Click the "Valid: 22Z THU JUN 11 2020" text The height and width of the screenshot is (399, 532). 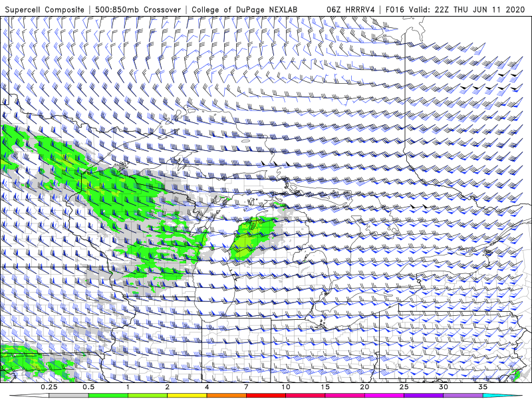point(467,9)
